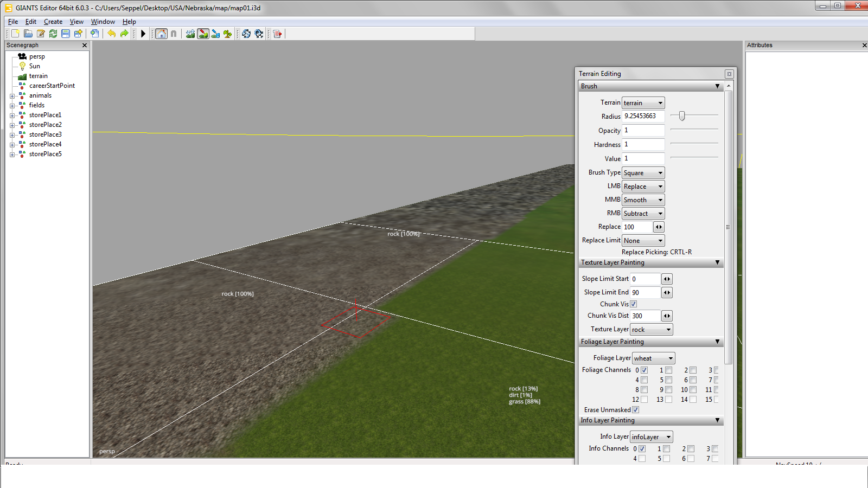Open the Brush Type dropdown

click(x=643, y=173)
